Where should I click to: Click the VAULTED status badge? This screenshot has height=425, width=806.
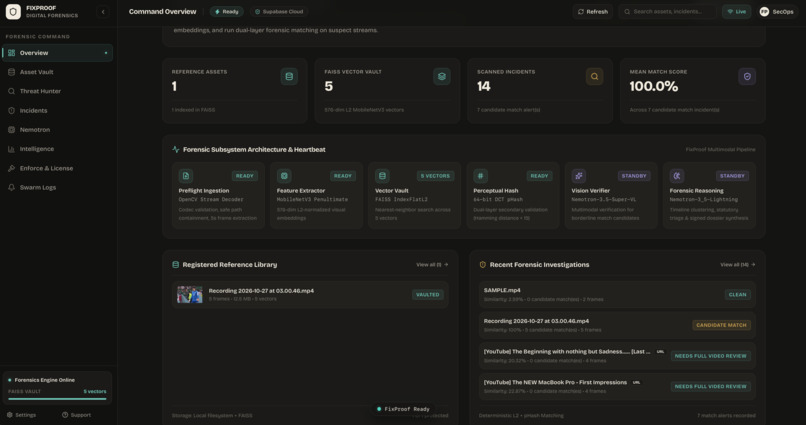click(428, 295)
